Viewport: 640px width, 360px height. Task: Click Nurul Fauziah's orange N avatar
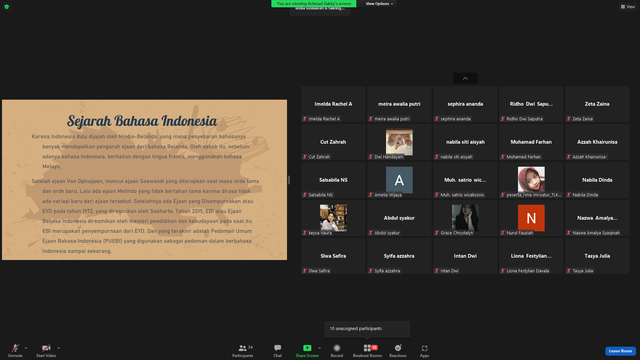pyautogui.click(x=531, y=218)
